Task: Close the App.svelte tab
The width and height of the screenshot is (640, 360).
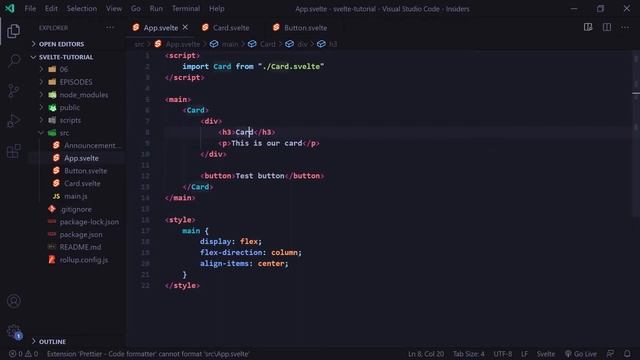Action: (x=185, y=27)
